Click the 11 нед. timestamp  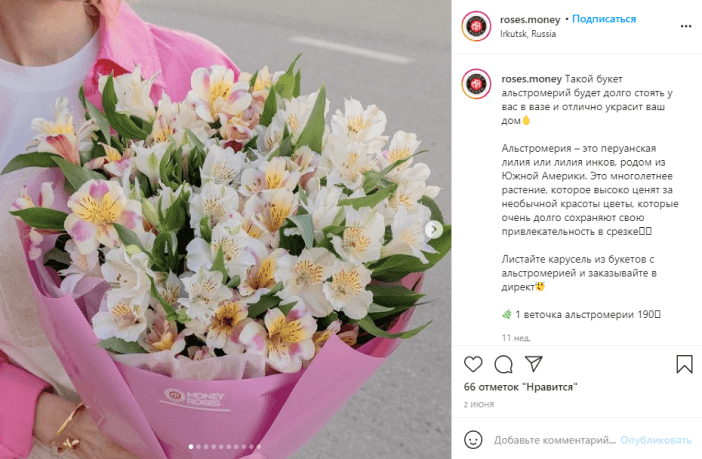click(516, 338)
